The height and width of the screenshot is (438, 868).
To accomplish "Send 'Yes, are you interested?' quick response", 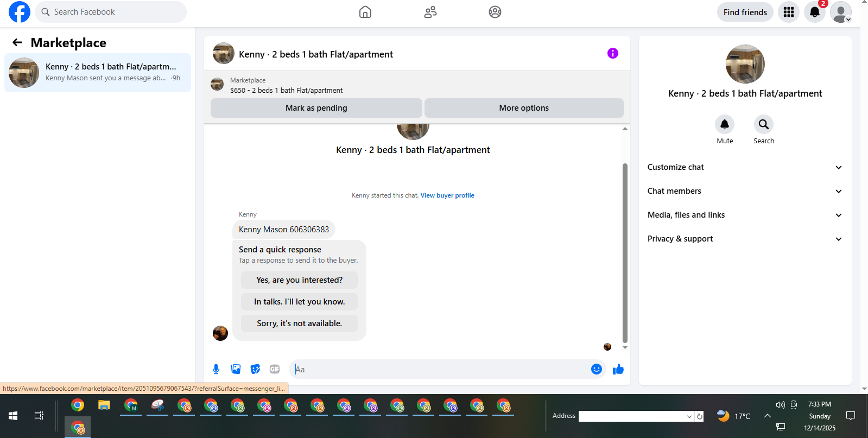I will coord(299,280).
